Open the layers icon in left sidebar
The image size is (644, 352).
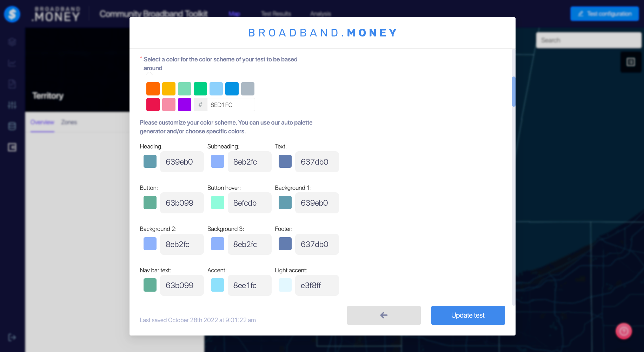click(12, 42)
